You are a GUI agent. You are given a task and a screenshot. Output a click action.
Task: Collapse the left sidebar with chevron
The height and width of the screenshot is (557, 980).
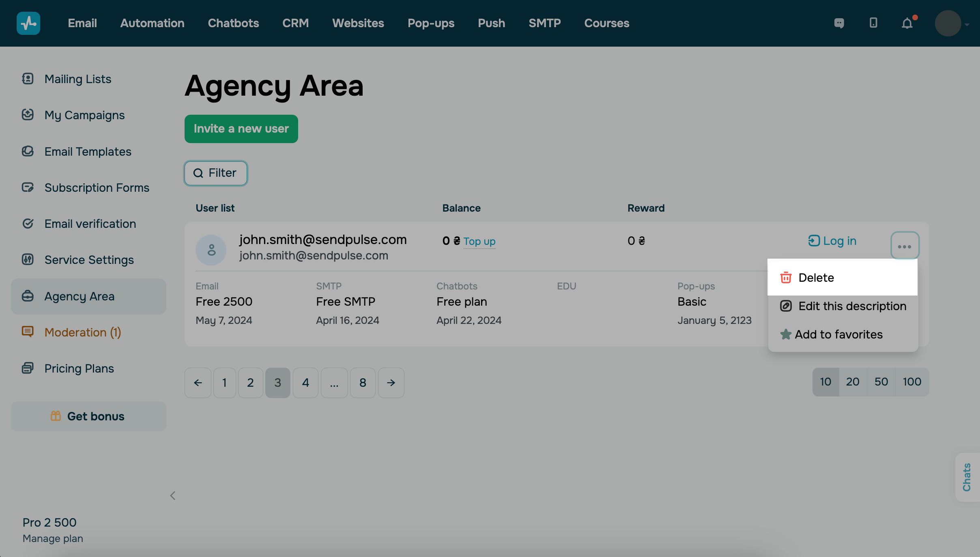click(x=173, y=495)
